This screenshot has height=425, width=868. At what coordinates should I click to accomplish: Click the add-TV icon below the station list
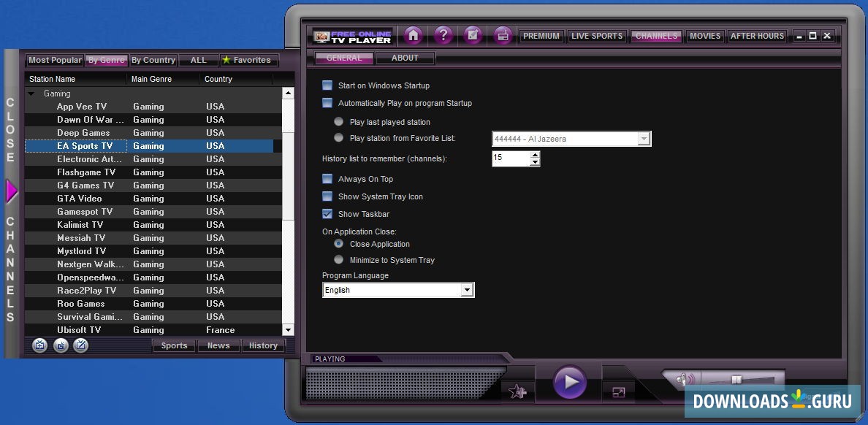39,345
